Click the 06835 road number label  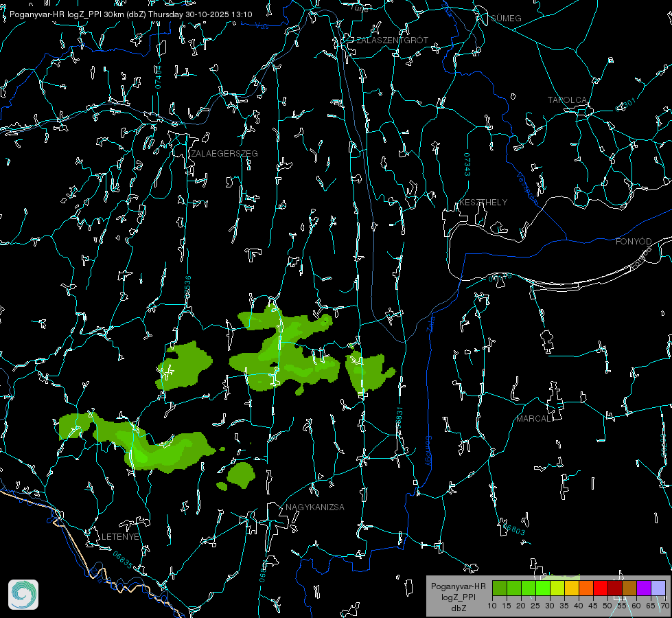coord(123,560)
